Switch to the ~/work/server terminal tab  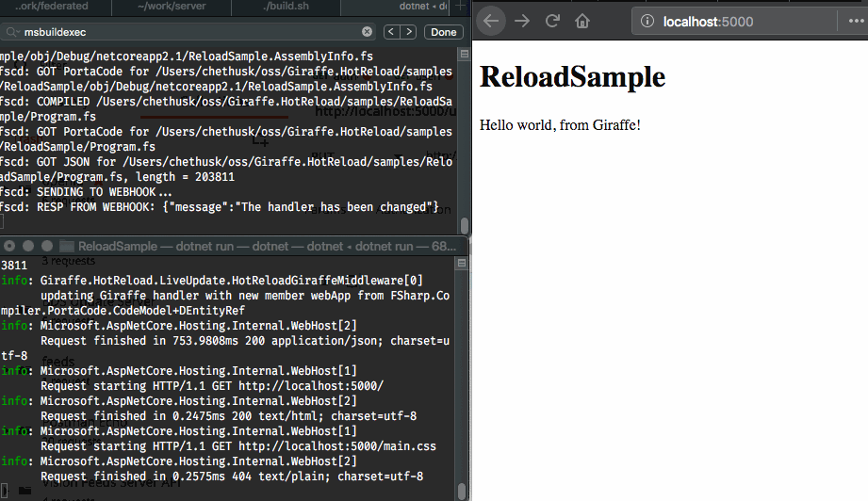click(x=172, y=7)
